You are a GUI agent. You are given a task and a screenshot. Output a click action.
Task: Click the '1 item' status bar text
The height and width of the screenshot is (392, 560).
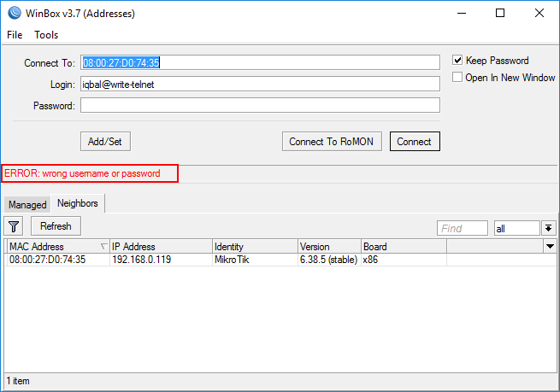[18, 381]
